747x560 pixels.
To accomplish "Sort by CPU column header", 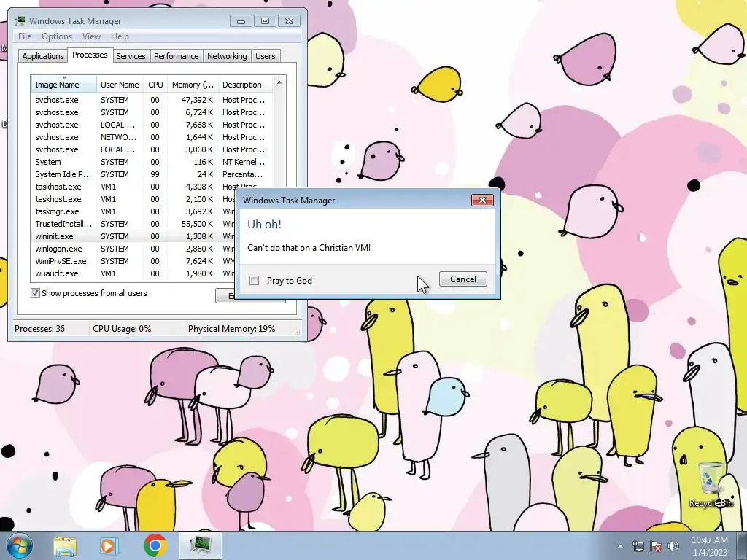I will tap(155, 85).
